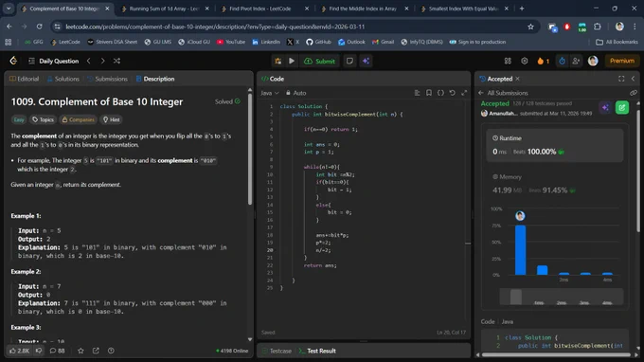Click the LeetCode logo icon

coord(13,61)
